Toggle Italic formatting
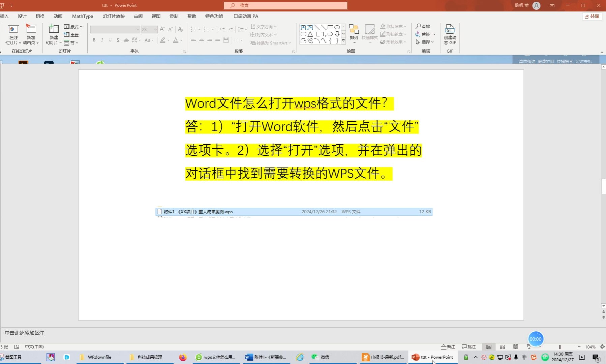 click(x=102, y=40)
